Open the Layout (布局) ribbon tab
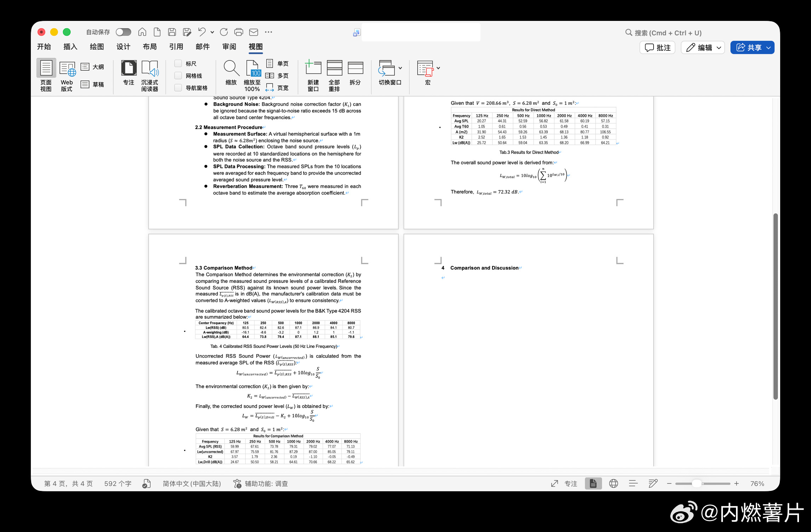Image resolution: width=811 pixels, height=532 pixels. click(x=150, y=47)
